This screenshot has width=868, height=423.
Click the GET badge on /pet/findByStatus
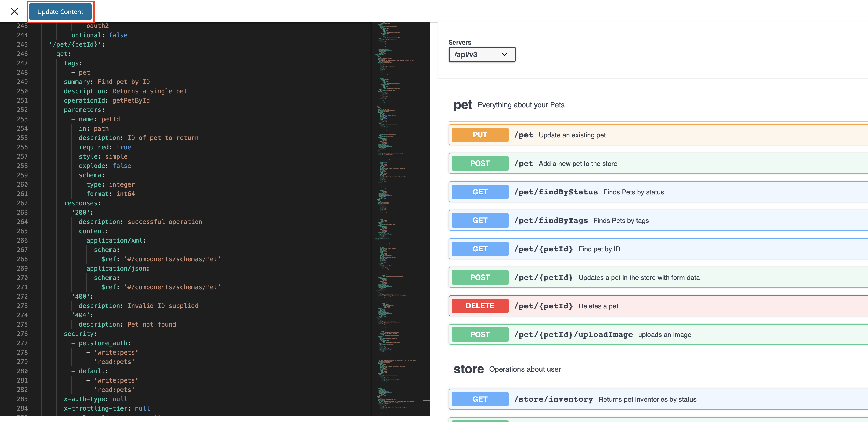[479, 192]
